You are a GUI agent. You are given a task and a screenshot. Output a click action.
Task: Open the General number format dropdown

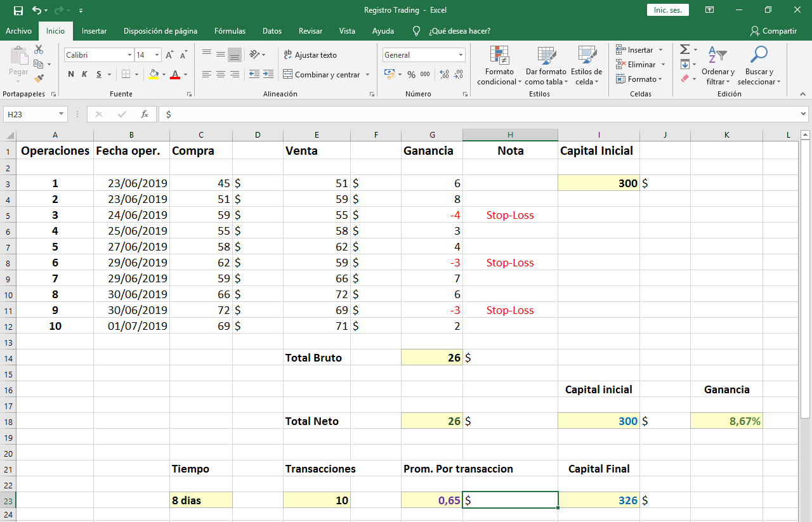click(461, 55)
